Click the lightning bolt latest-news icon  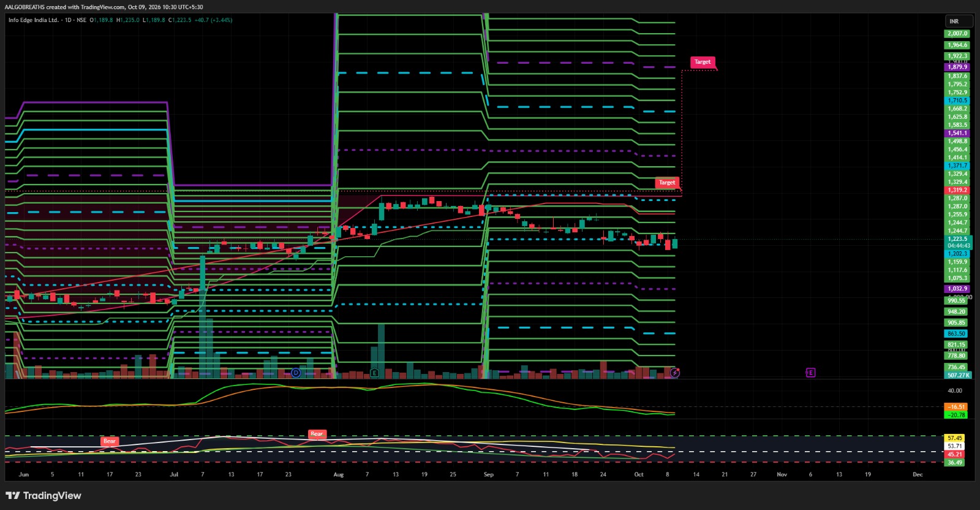click(674, 372)
